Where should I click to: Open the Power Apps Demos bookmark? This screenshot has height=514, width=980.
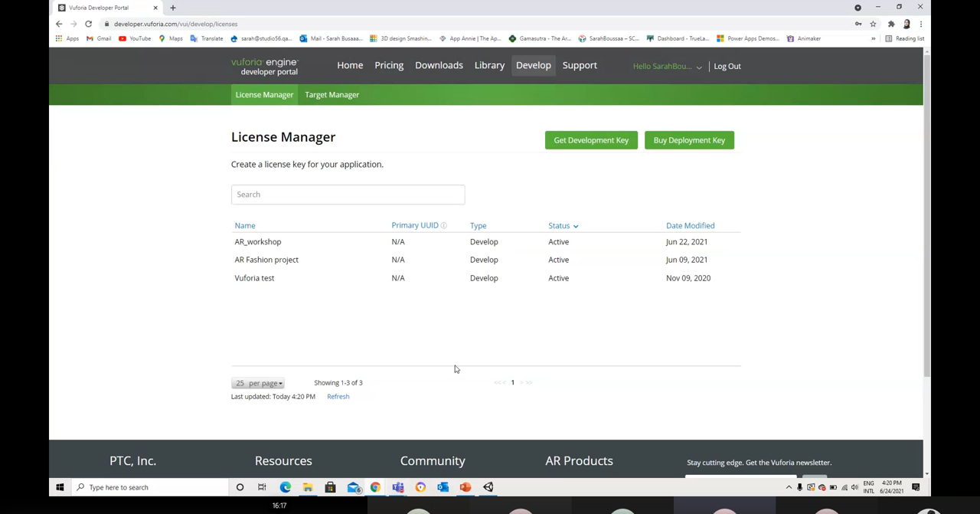[x=748, y=38]
